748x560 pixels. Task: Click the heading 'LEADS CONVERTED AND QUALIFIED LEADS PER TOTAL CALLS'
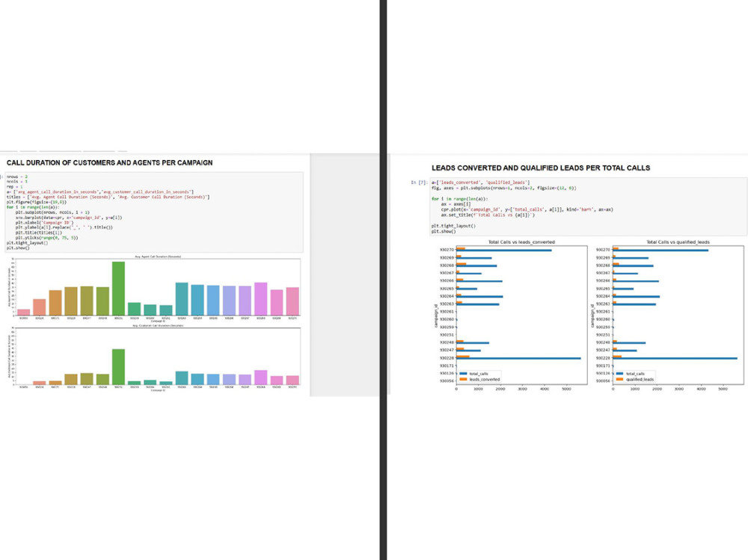[x=541, y=168]
